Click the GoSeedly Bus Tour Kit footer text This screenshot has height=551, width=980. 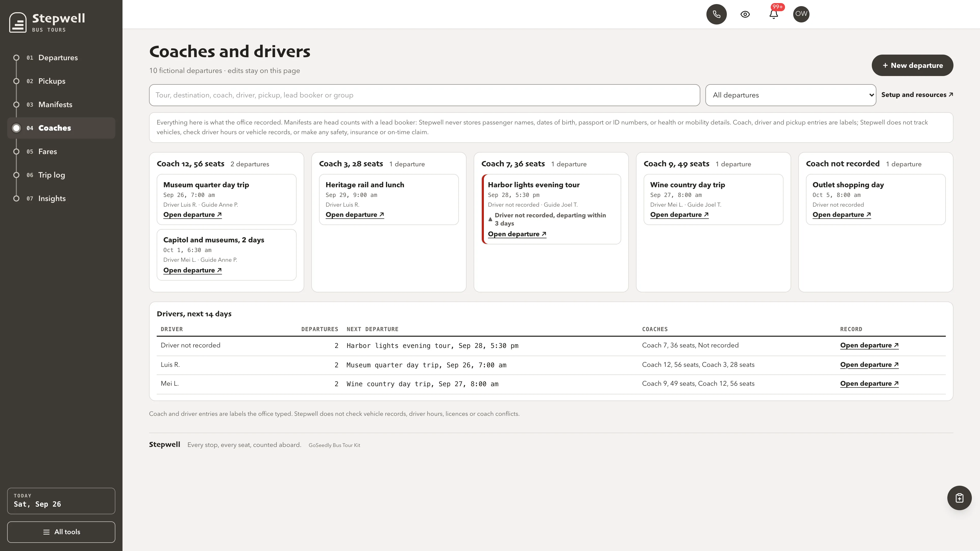coord(334,445)
